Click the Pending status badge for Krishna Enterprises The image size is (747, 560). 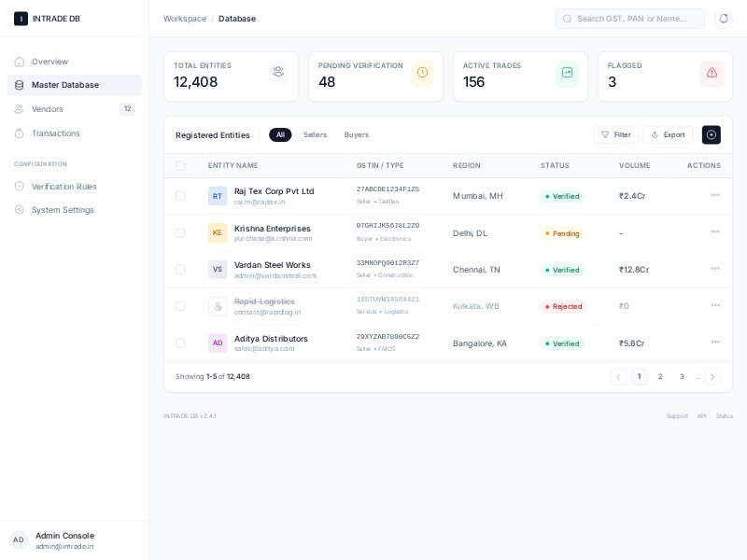562,233
